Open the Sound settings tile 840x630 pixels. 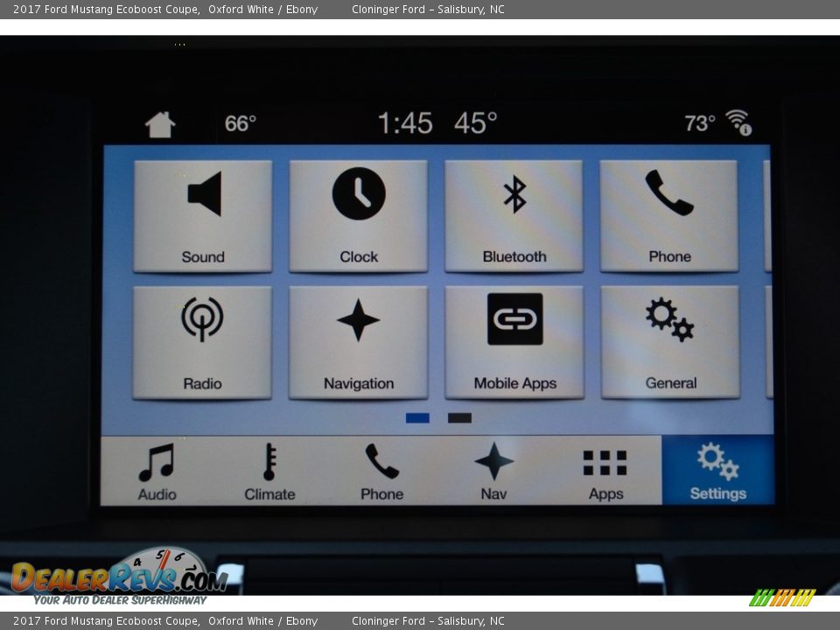click(x=203, y=216)
